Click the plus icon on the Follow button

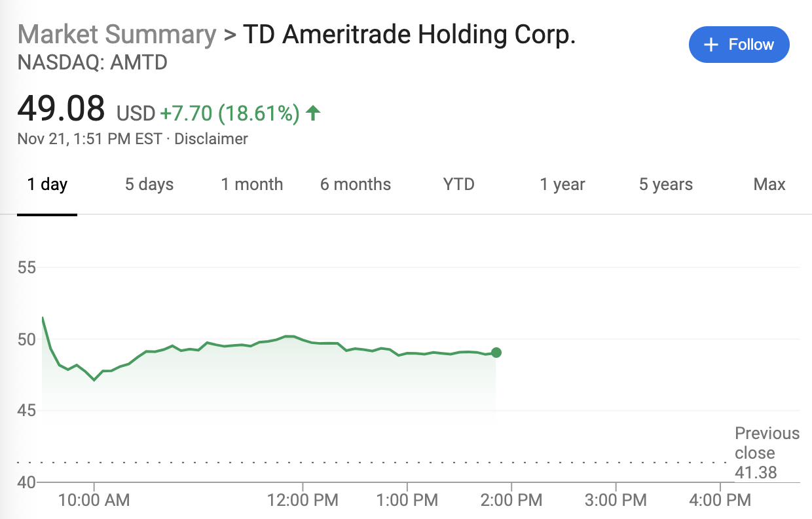pyautogui.click(x=710, y=44)
